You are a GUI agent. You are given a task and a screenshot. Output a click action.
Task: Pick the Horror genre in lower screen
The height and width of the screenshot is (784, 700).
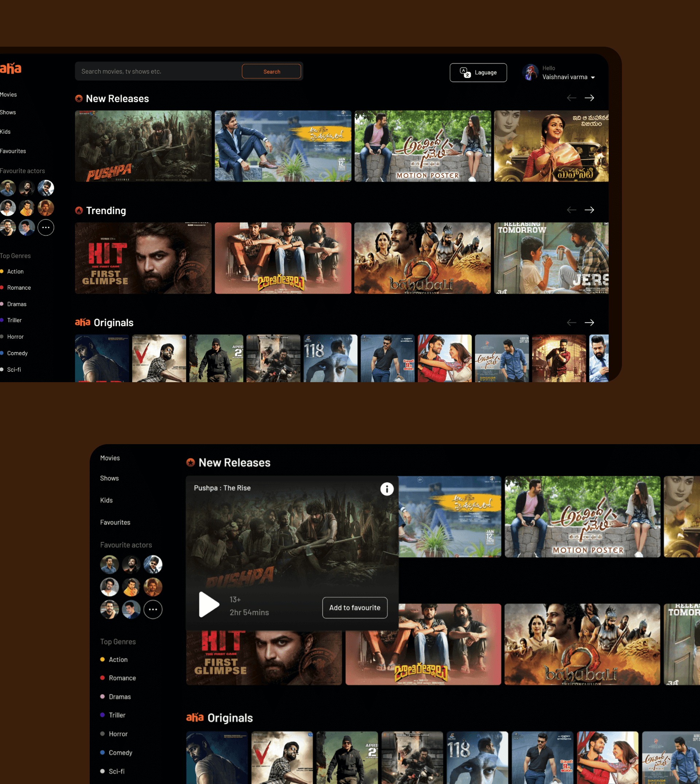[114, 734]
